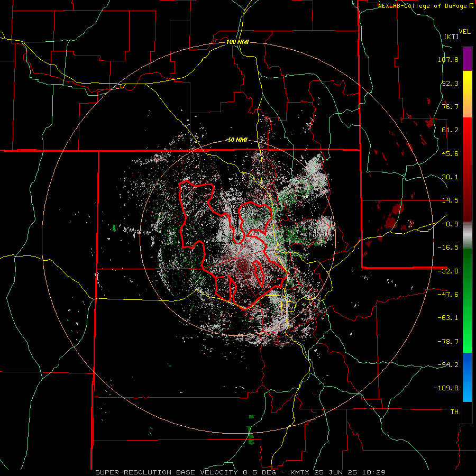Click the -16.5 velocity scale value
Screen dimensions: 476x476
coord(448,248)
